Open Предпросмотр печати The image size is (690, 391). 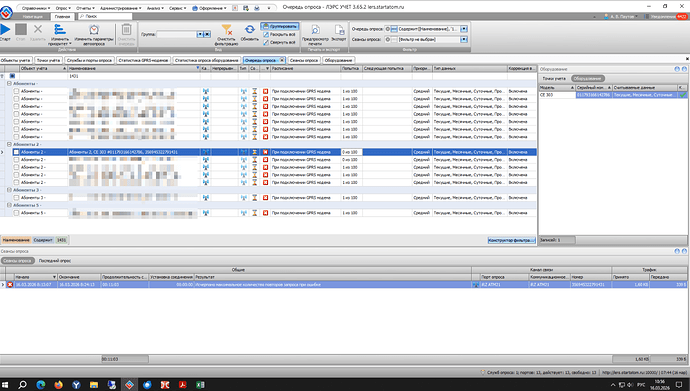pyautogui.click(x=315, y=34)
